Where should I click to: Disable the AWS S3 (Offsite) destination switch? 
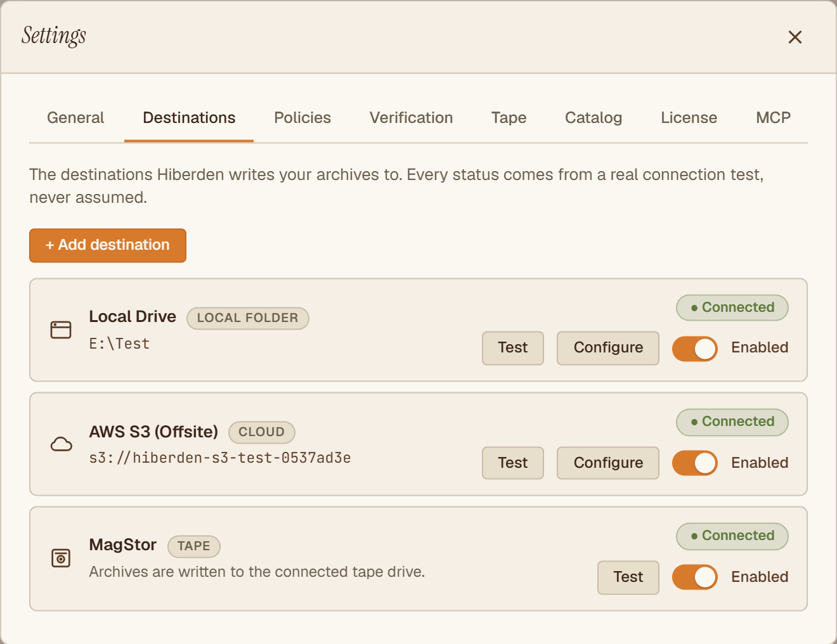click(x=695, y=463)
